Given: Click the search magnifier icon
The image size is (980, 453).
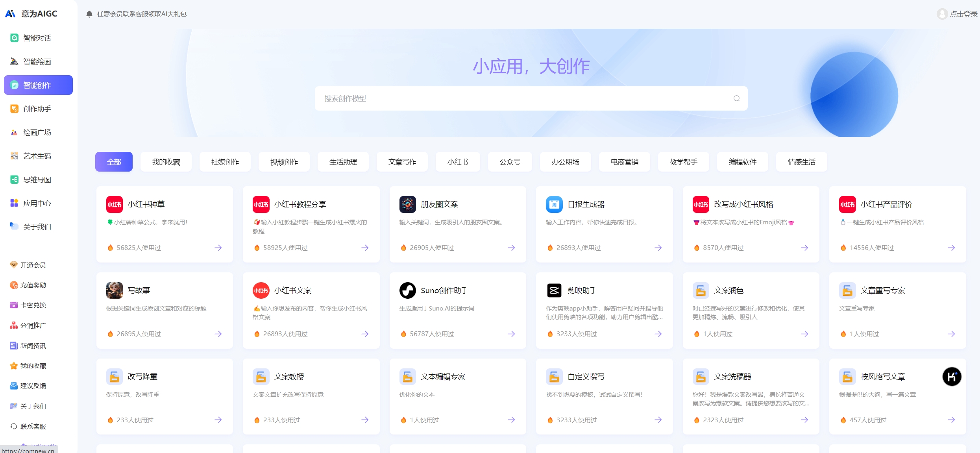Looking at the screenshot, I should (x=736, y=98).
